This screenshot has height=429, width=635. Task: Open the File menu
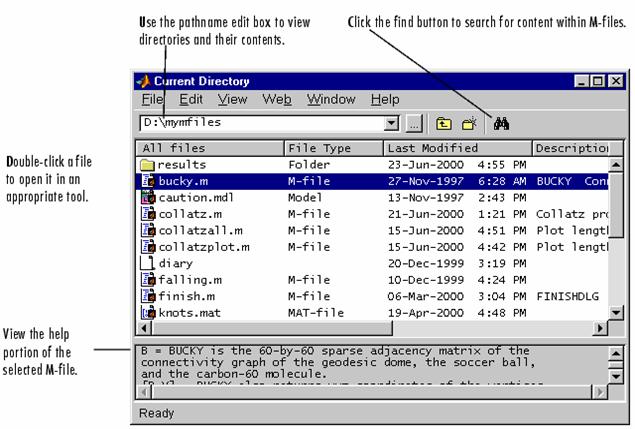point(152,100)
